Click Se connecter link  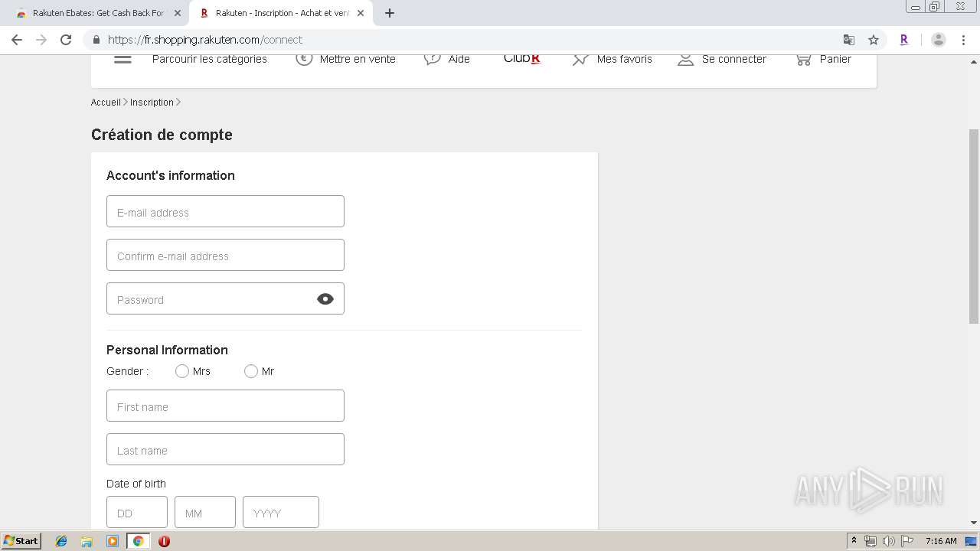(x=734, y=59)
